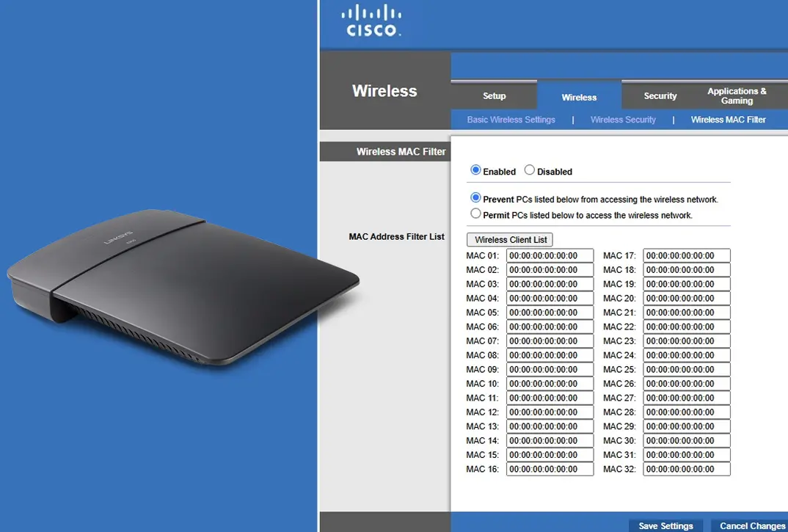788x532 pixels.
Task: Open Basic Wireless Settings subtab
Action: [x=511, y=120]
